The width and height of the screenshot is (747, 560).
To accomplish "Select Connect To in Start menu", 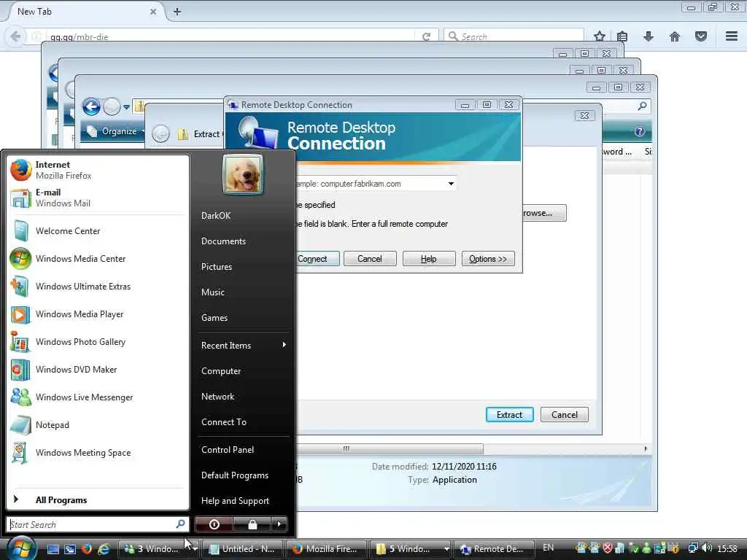I will tap(223, 422).
